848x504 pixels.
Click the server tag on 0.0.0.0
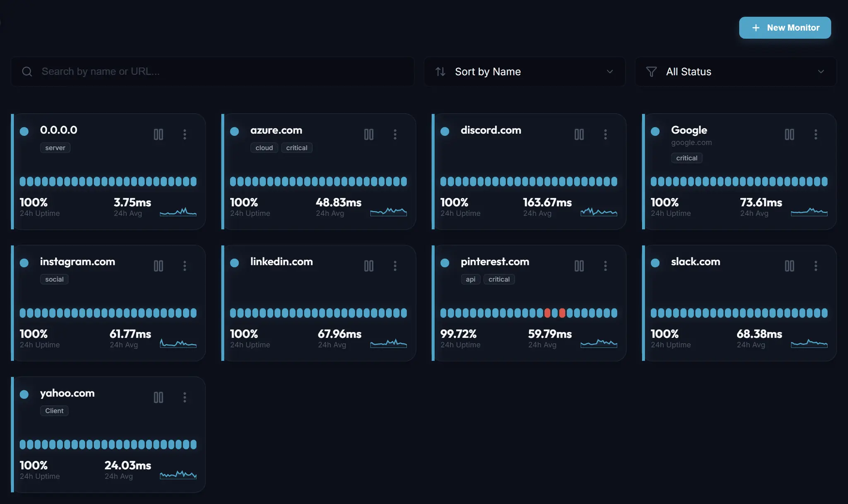pyautogui.click(x=55, y=148)
